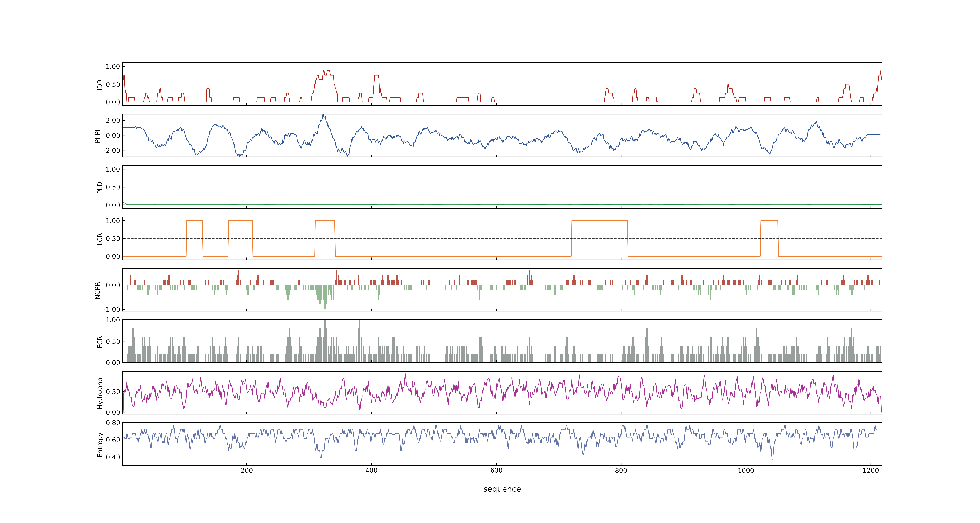Click the LCR y-axis label
This screenshot has width=980, height=523.
coord(100,239)
